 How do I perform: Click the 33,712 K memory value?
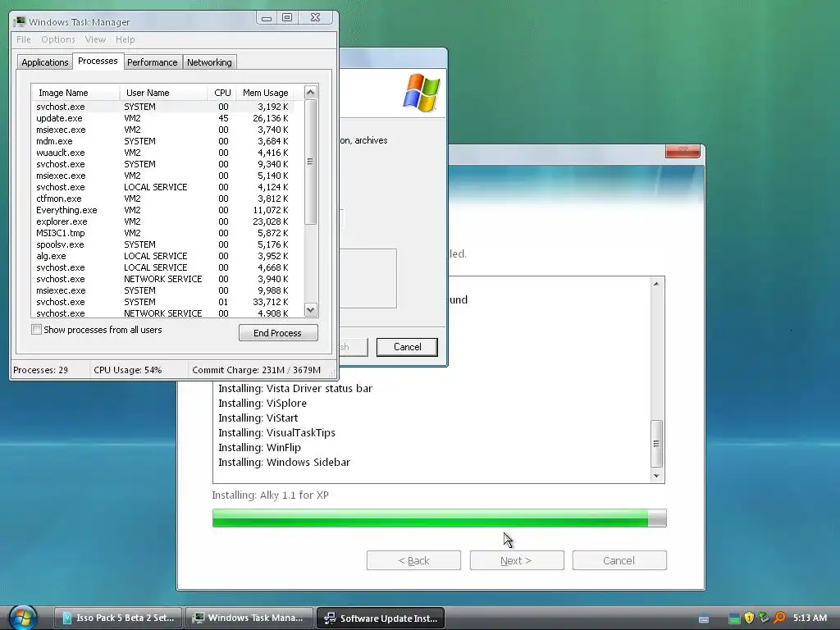point(271,302)
